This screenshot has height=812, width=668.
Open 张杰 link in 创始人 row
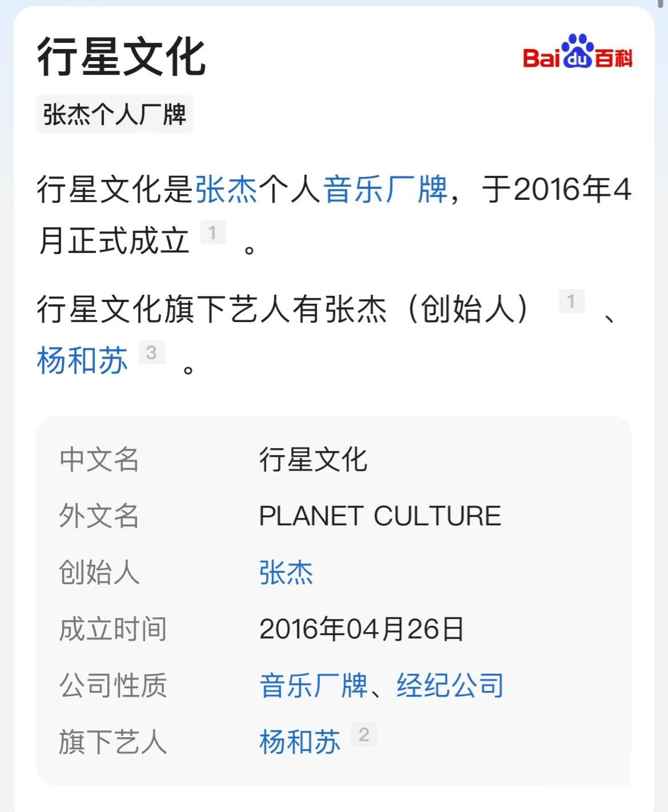click(x=286, y=572)
